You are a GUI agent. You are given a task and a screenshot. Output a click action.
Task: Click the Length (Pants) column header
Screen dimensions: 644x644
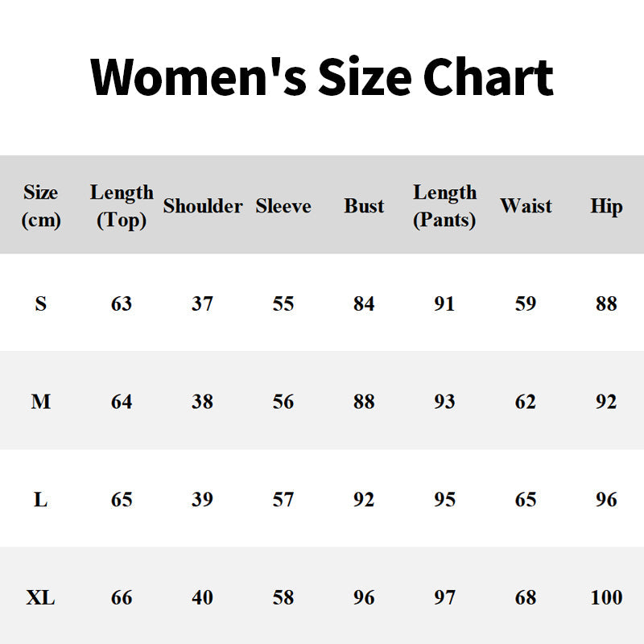(444, 206)
